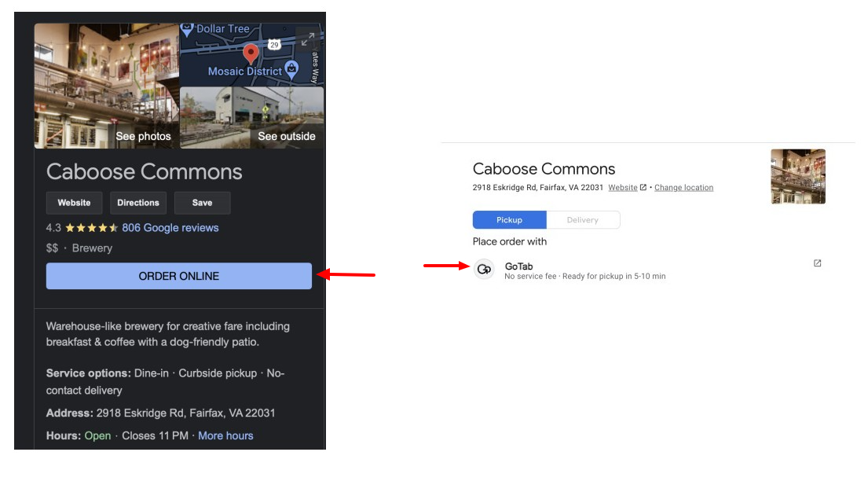Click the Mosaic District shopping pin icon
The image size is (868, 485).
[x=292, y=70]
